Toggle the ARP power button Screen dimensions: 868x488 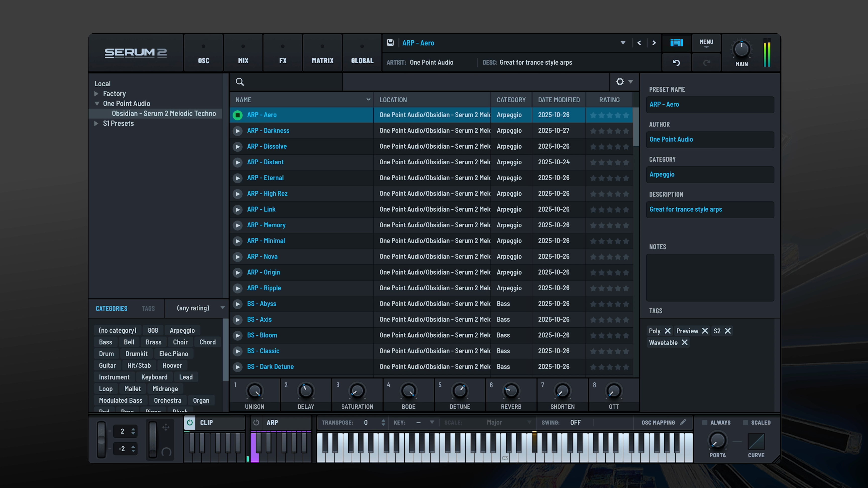(256, 422)
